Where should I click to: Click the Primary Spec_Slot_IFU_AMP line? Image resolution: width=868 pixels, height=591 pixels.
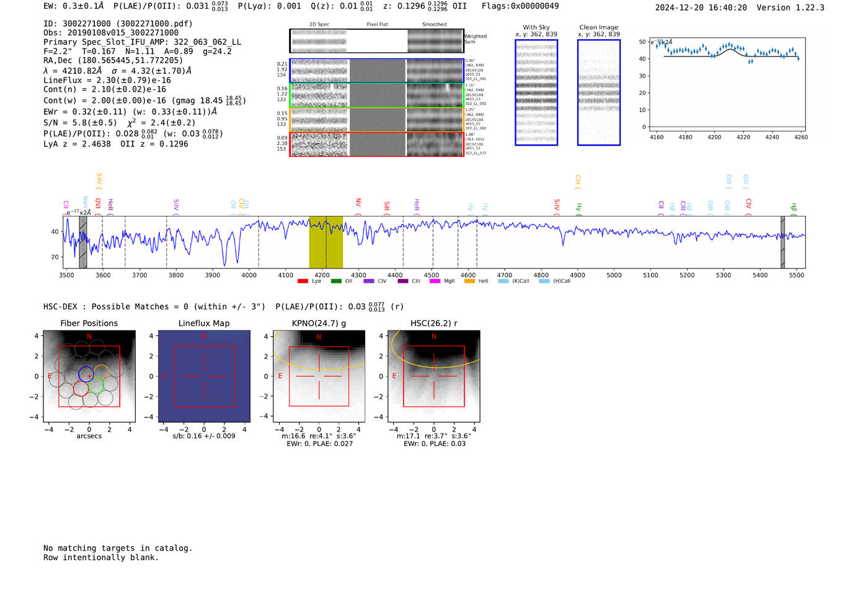pos(143,42)
